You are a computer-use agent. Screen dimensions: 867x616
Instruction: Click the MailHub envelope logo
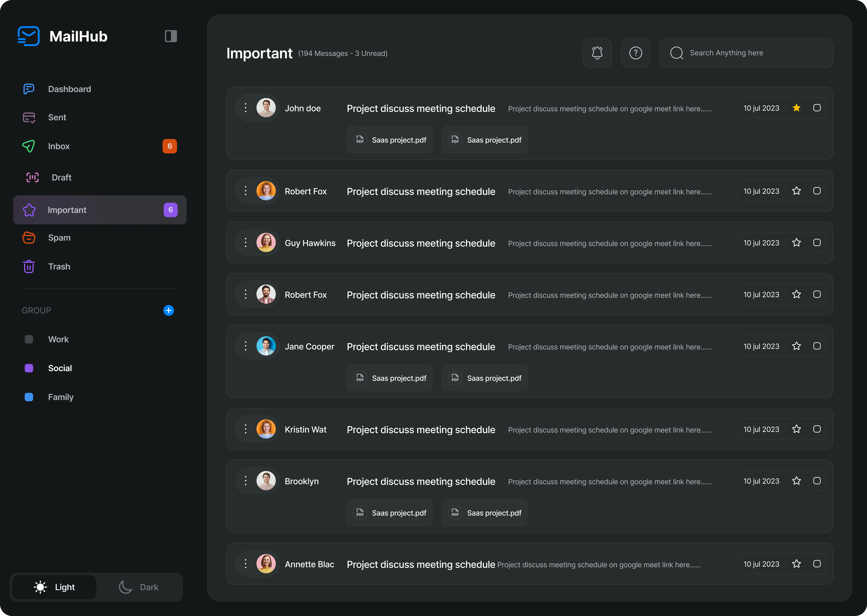29,36
